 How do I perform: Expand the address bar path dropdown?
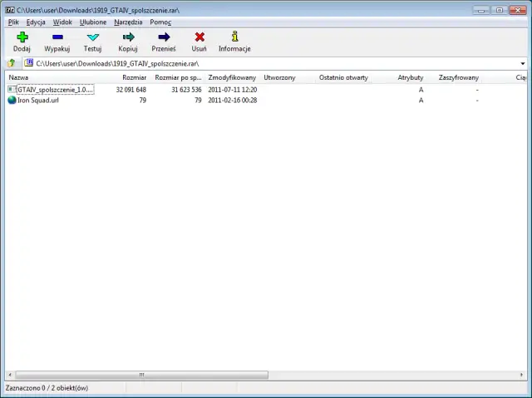(x=522, y=63)
